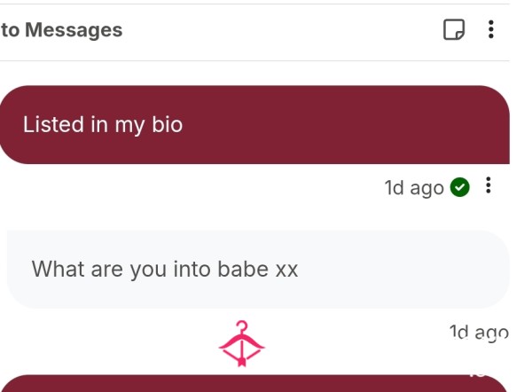Go back to Messages
Image resolution: width=532 pixels, height=392 pixels.
pyautogui.click(x=61, y=30)
